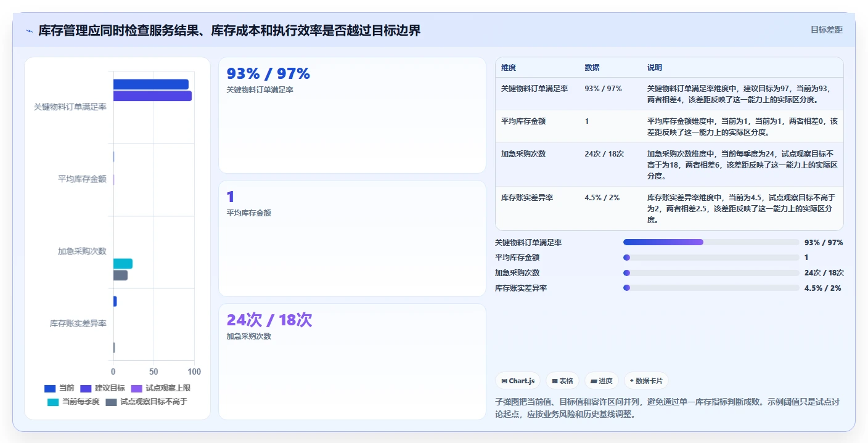Click the x-axis tick value 100
This screenshot has width=868, height=443.
click(194, 372)
